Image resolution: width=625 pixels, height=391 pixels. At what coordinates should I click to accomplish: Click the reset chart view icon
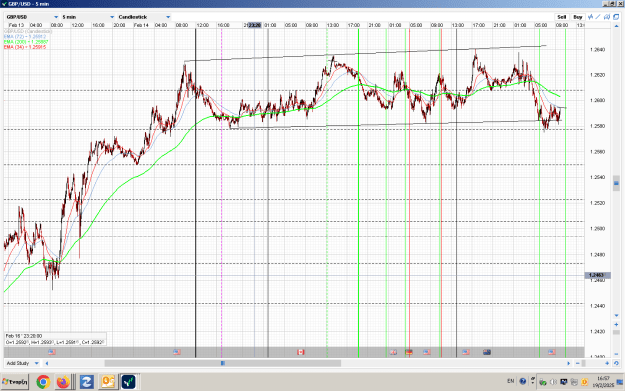[x=616, y=363]
